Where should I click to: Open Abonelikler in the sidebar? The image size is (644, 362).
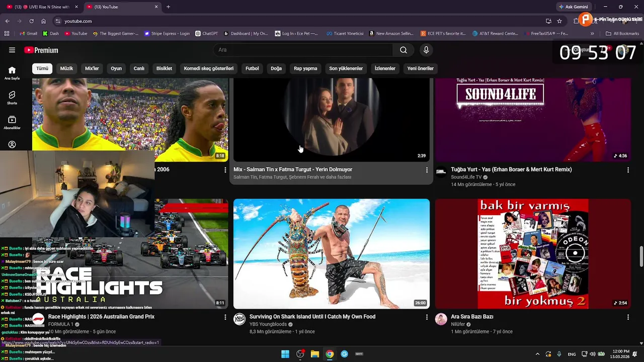[x=12, y=122]
